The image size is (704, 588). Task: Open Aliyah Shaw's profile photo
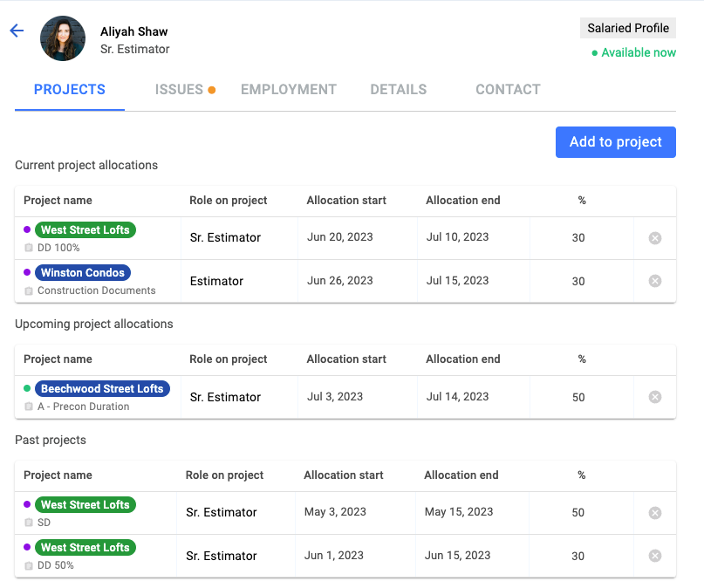pos(63,38)
